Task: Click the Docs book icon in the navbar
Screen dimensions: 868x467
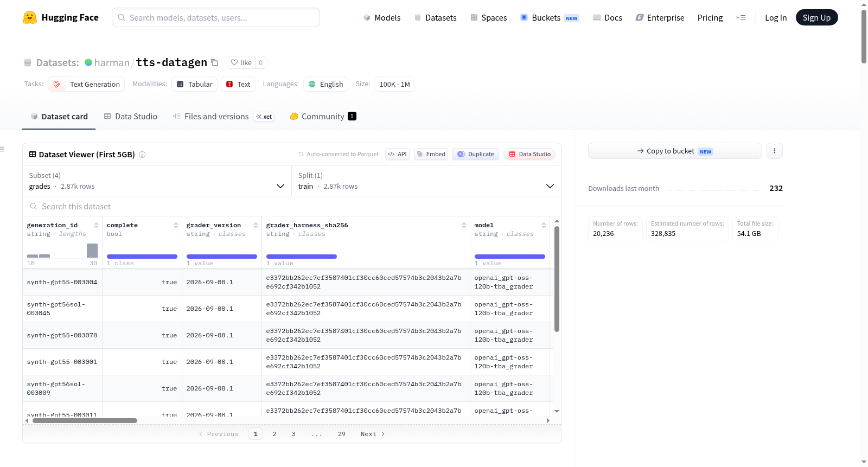Action: pos(597,18)
